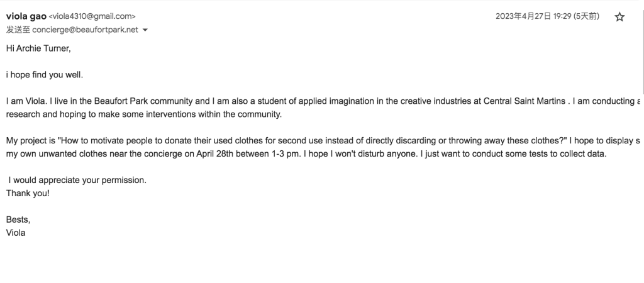Click the Viola signature at bottom

[x=16, y=233]
